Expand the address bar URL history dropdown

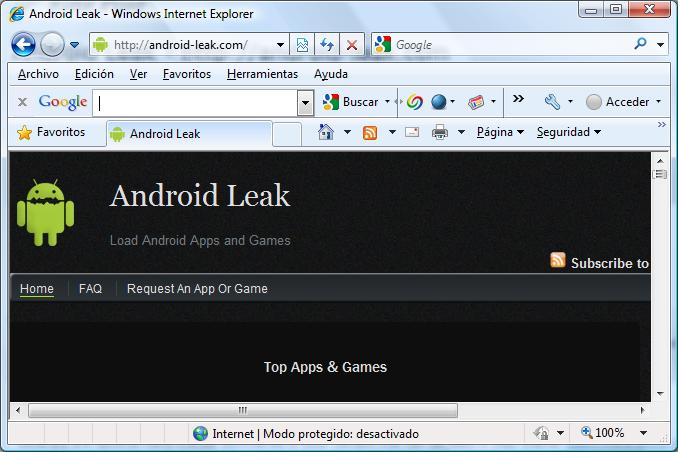click(x=280, y=45)
